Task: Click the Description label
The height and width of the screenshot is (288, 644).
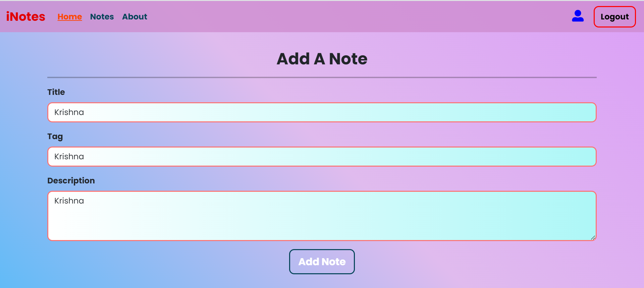Action: tap(71, 180)
